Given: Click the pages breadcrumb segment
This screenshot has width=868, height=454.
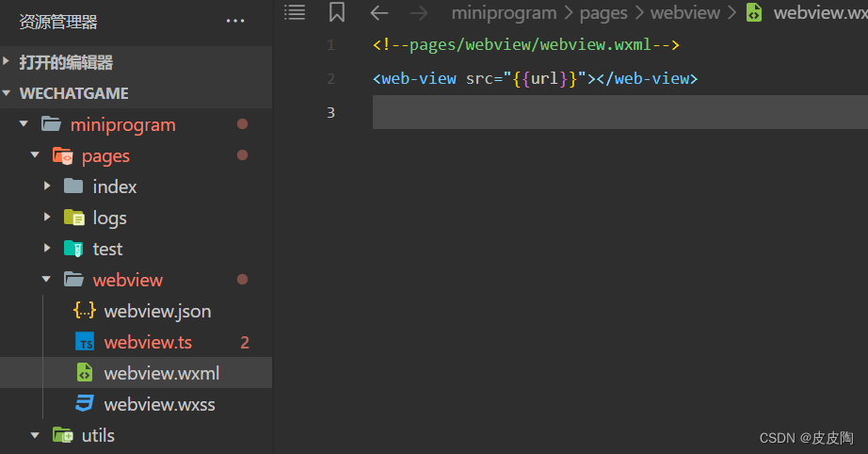Looking at the screenshot, I should pyautogui.click(x=603, y=13).
